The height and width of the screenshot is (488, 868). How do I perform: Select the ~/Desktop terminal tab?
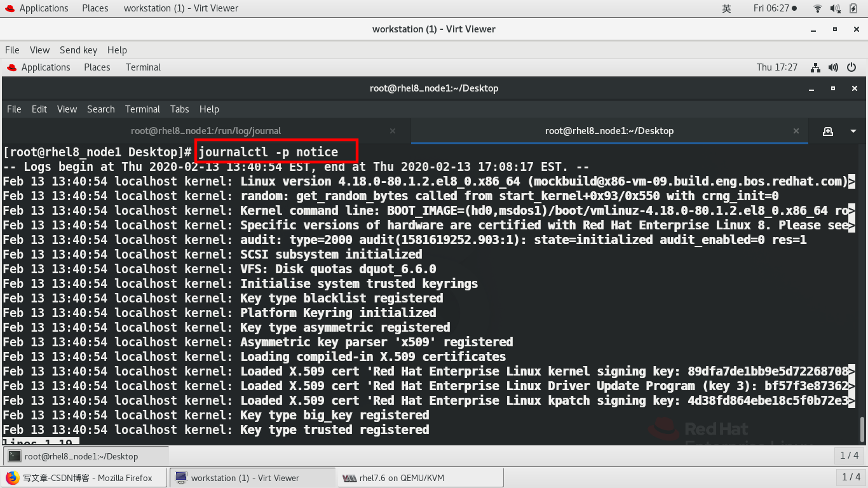tap(609, 131)
